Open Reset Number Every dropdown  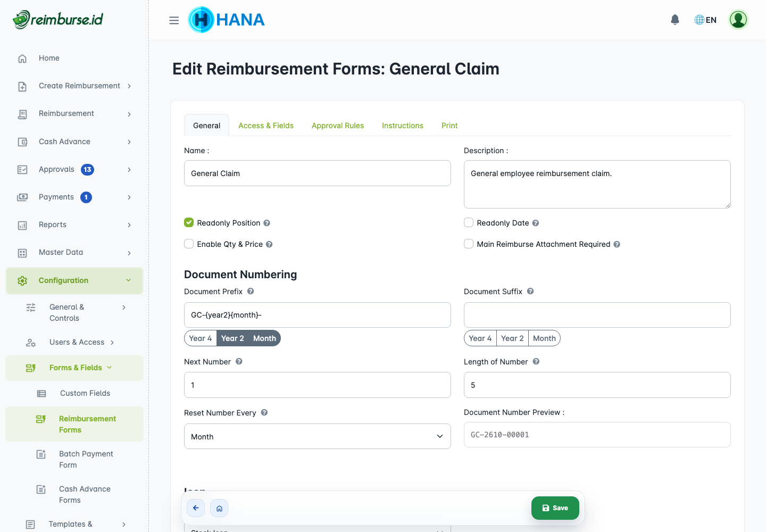pyautogui.click(x=318, y=436)
